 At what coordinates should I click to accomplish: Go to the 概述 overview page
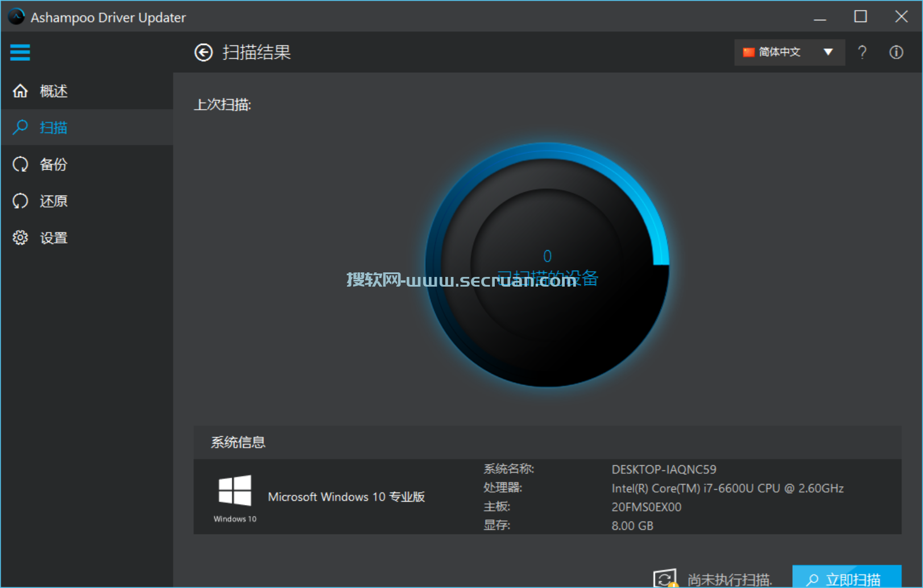87,91
